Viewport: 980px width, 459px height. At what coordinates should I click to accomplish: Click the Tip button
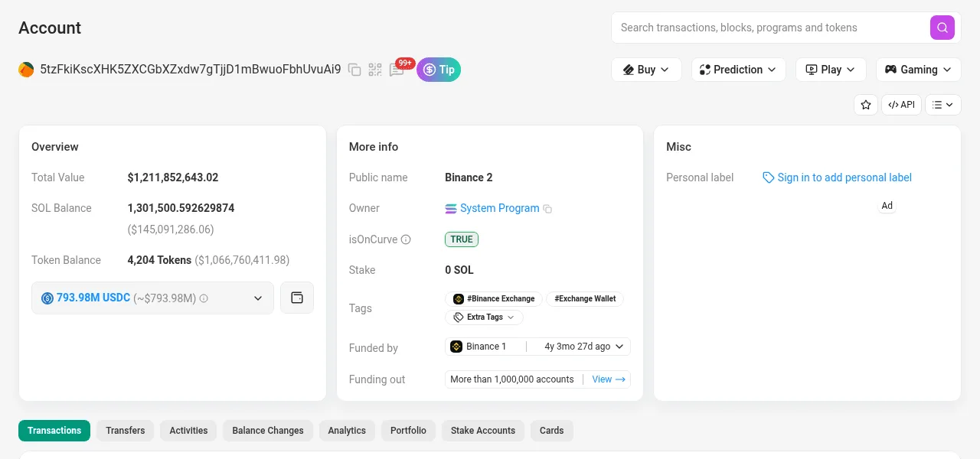coord(439,70)
